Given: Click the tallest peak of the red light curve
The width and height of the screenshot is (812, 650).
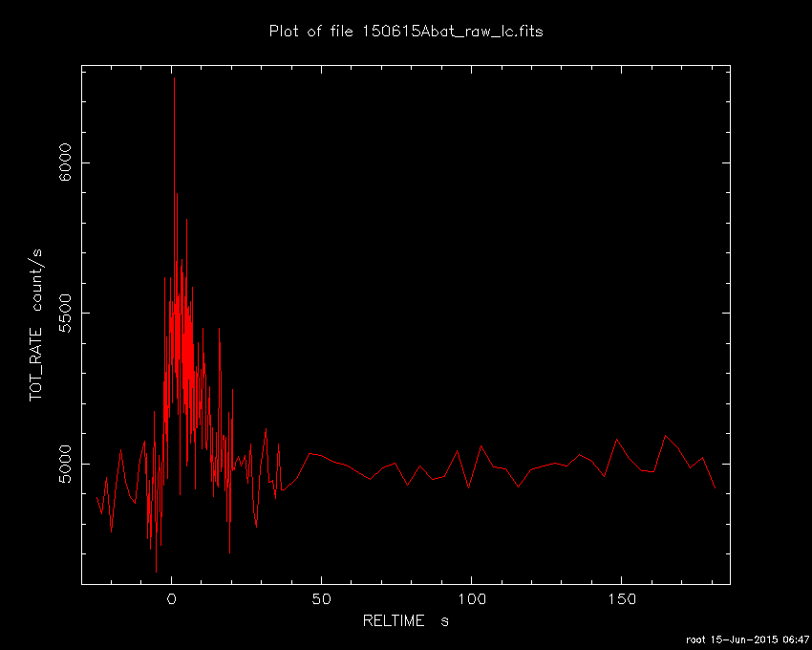Looking at the screenshot, I should pos(174,78).
